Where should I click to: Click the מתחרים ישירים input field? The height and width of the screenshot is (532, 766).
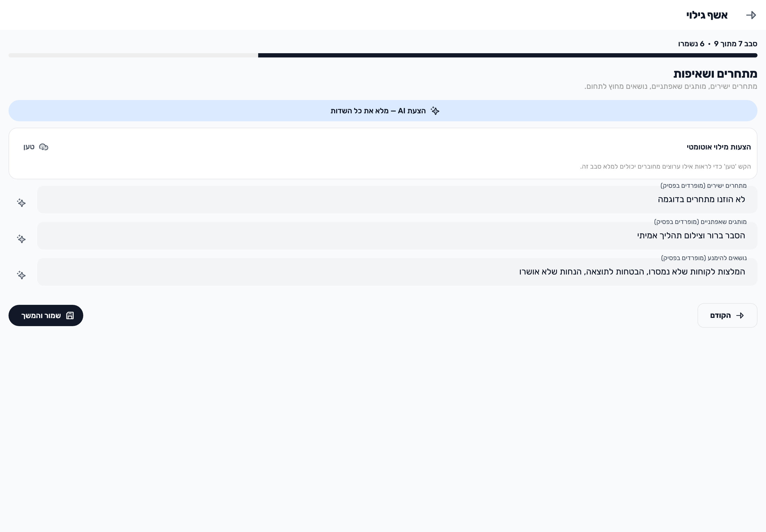(397, 199)
